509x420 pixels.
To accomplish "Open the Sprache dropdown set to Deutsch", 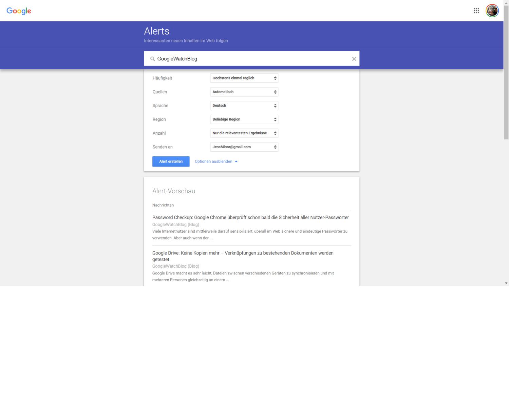I will [244, 106].
